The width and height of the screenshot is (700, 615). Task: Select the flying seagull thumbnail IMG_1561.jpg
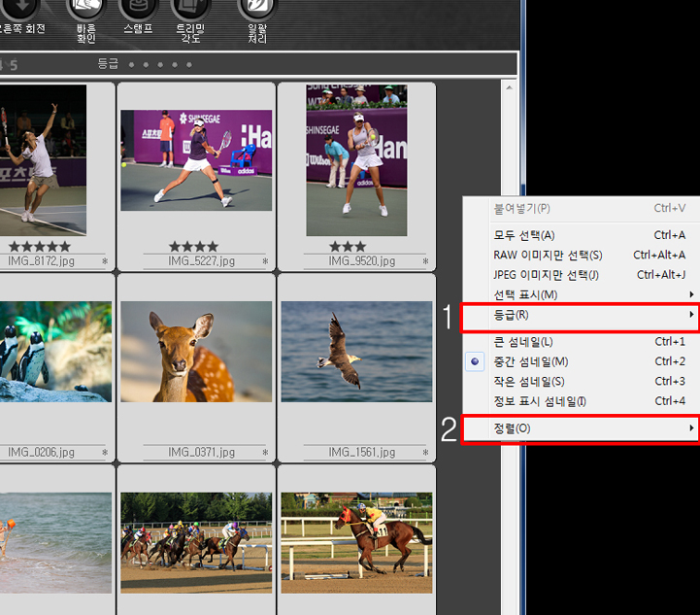(x=356, y=352)
